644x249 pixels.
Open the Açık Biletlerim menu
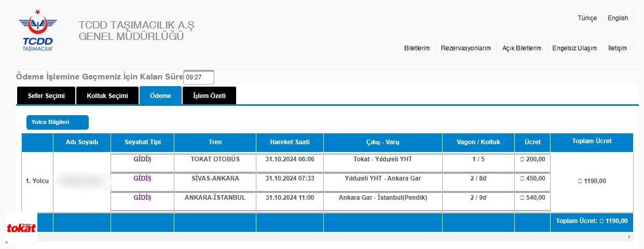[x=522, y=48]
